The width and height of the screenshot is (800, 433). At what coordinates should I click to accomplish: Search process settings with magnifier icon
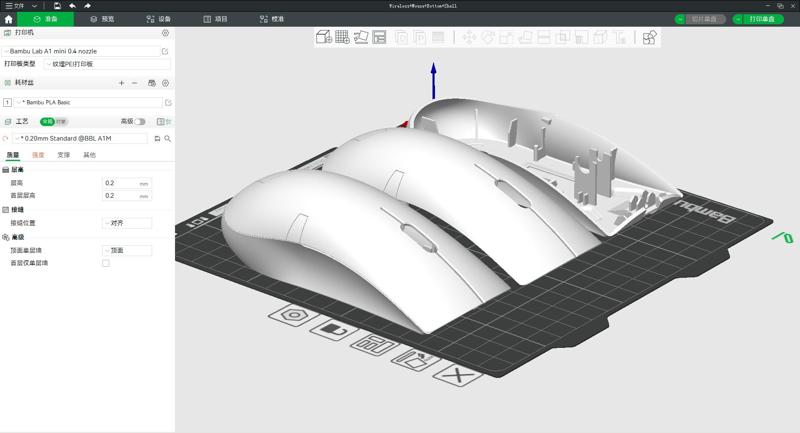[167, 138]
